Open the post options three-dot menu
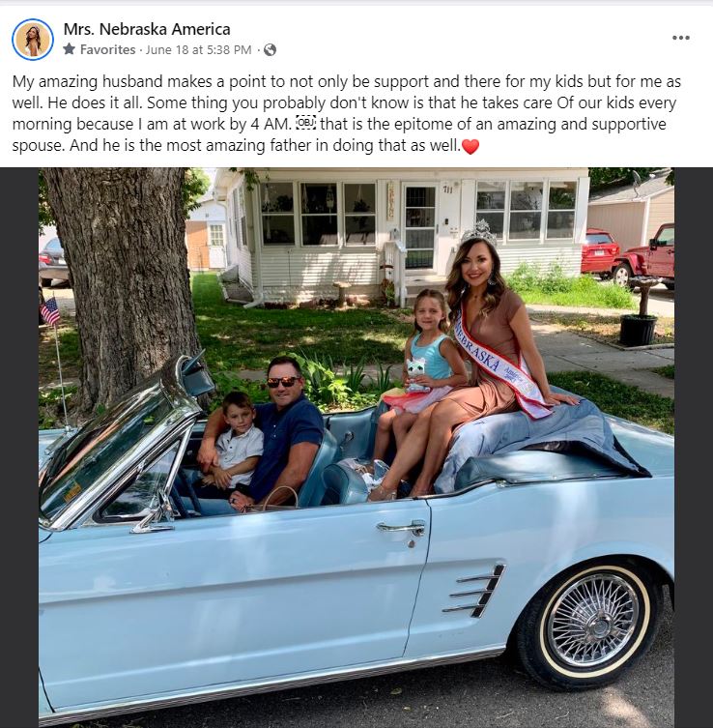713x728 pixels. [x=680, y=38]
